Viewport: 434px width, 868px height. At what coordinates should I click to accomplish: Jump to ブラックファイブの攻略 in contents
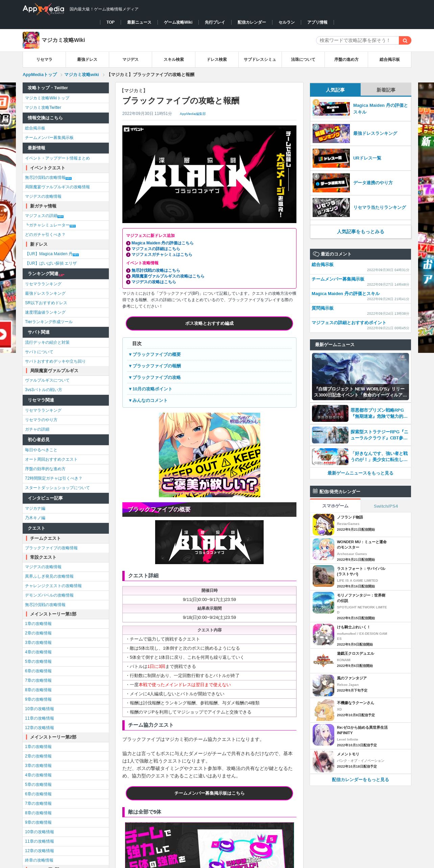[155, 378]
